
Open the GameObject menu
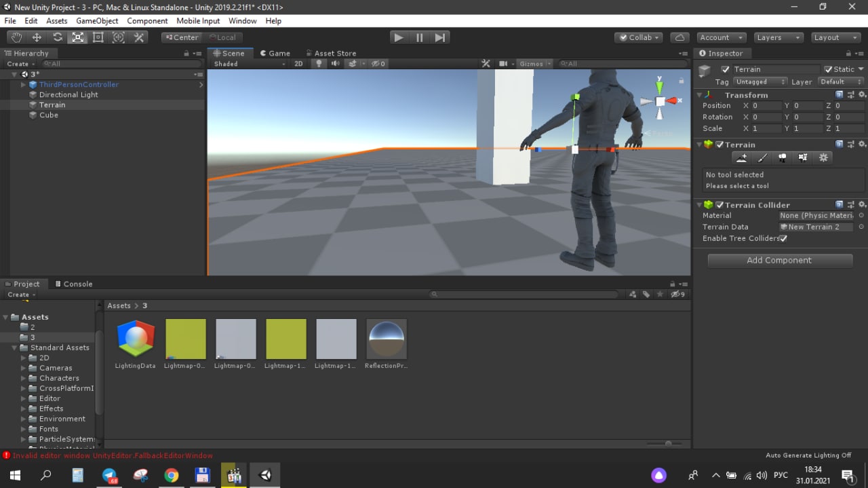point(97,21)
